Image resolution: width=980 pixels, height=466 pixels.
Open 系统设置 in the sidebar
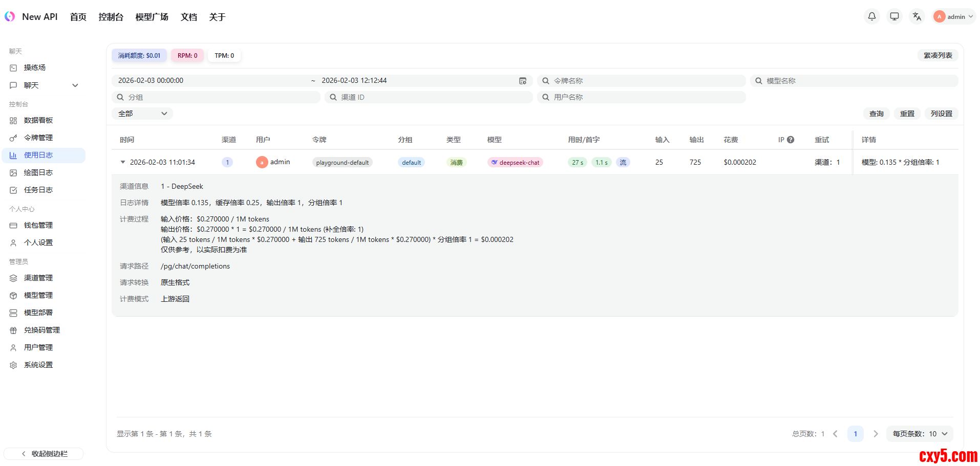[38, 365]
